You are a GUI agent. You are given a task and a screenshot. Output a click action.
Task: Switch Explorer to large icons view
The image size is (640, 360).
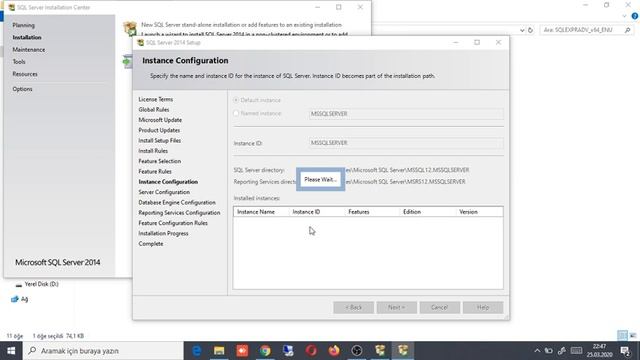[633, 336]
